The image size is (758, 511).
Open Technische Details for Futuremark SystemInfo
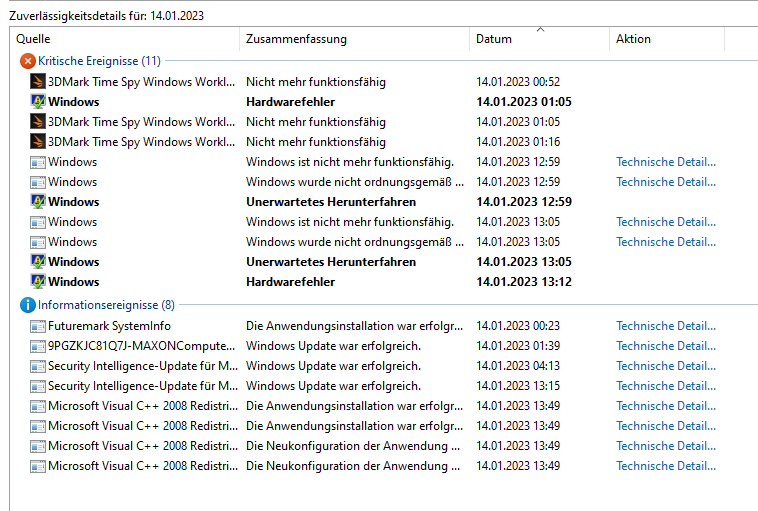tap(666, 326)
